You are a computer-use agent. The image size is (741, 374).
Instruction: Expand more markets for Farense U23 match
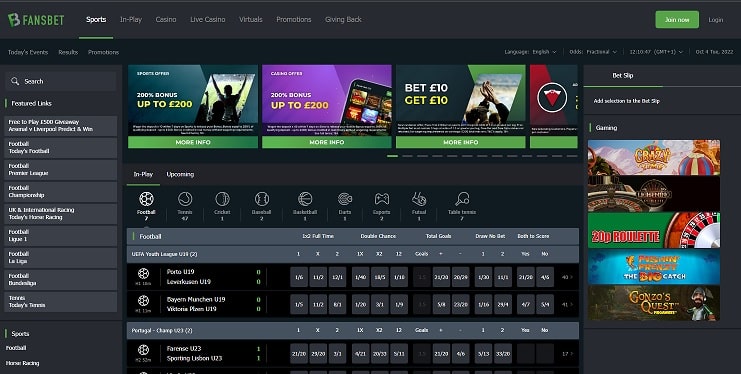point(568,354)
